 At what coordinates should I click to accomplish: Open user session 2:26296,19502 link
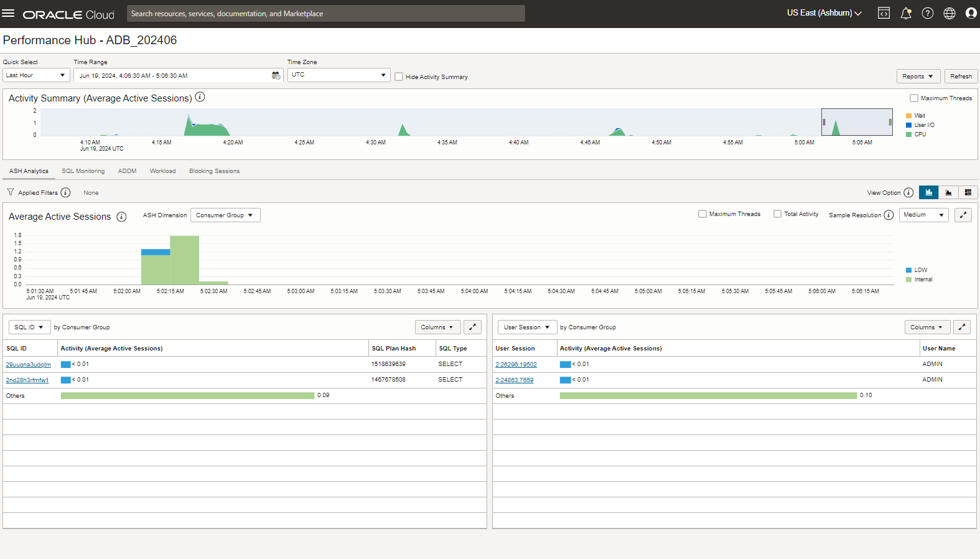coord(516,365)
